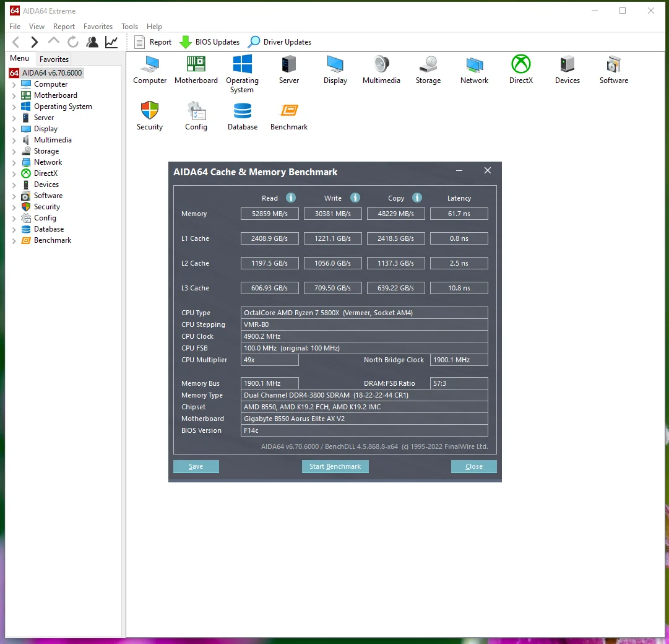The height and width of the screenshot is (644, 669).
Task: Minimize the Cache & Memory Benchmark dialog
Action: click(x=459, y=171)
